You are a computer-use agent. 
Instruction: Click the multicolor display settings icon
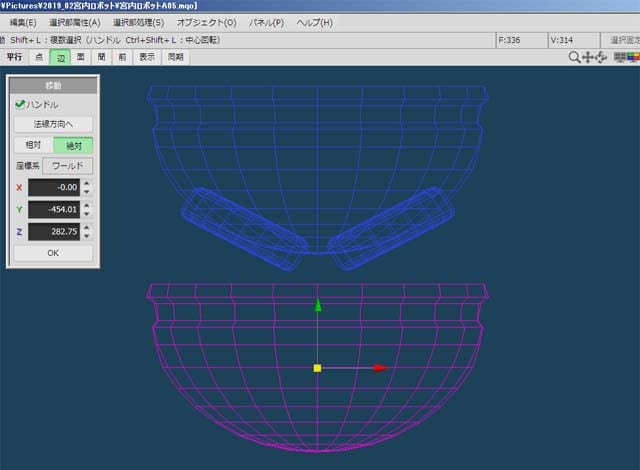tap(633, 57)
